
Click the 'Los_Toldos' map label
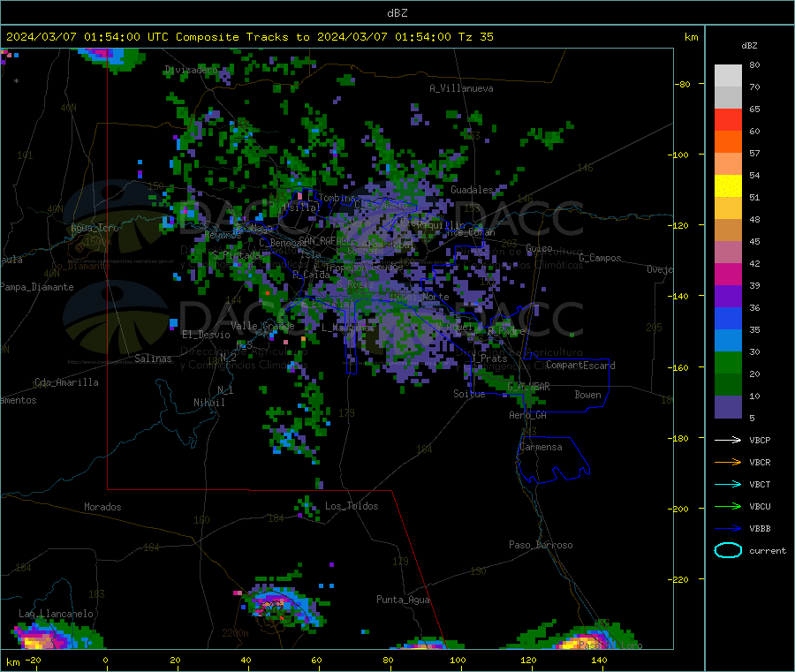[x=352, y=506]
